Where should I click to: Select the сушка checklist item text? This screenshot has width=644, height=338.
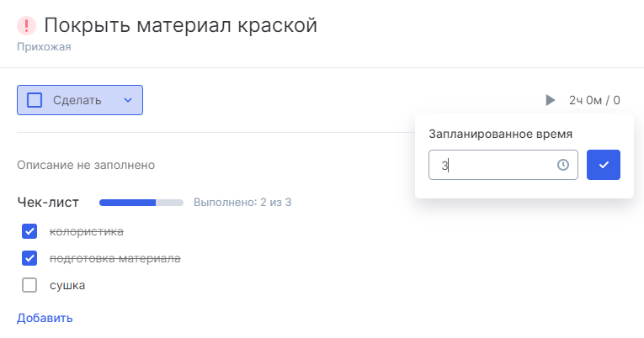67,285
